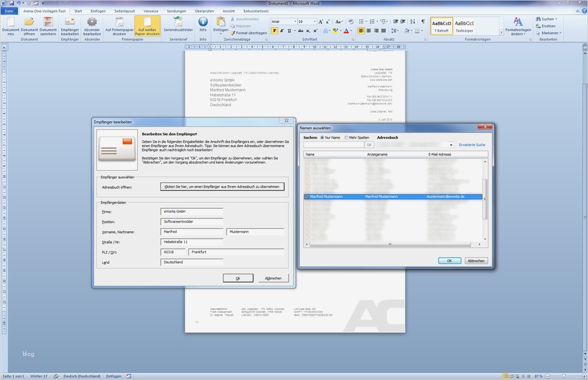Viewport: 588px width, 380px height.
Task: Click the Dokument neu ribbon icon
Action: [x=10, y=26]
